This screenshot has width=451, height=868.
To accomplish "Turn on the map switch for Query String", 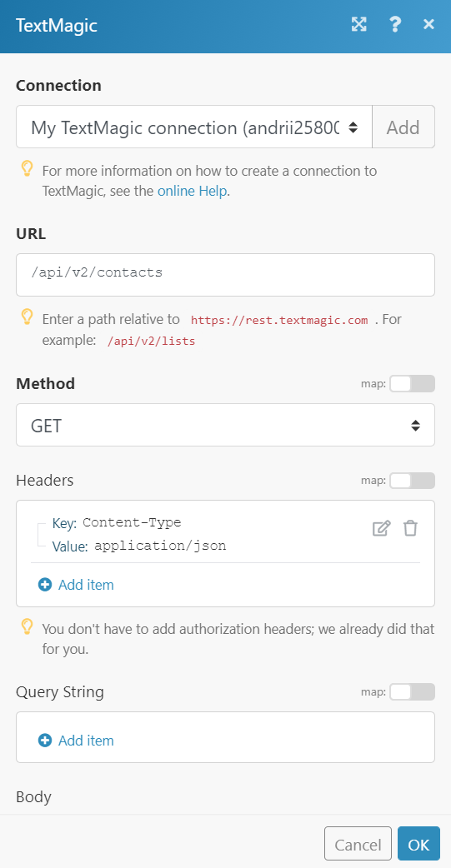I will (412, 692).
